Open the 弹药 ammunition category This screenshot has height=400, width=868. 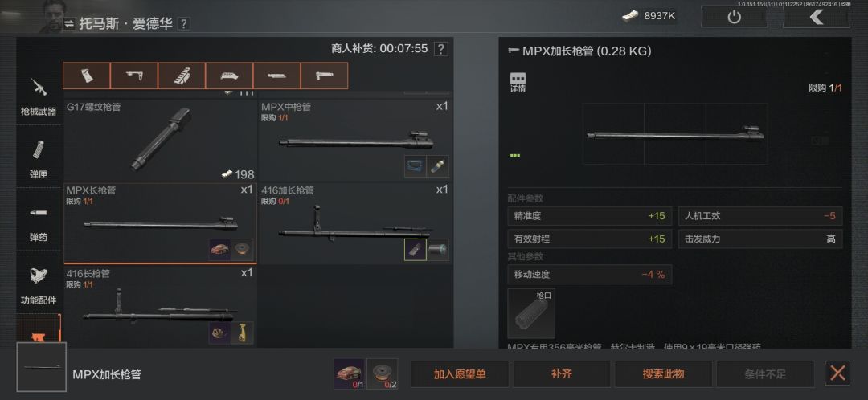click(39, 221)
